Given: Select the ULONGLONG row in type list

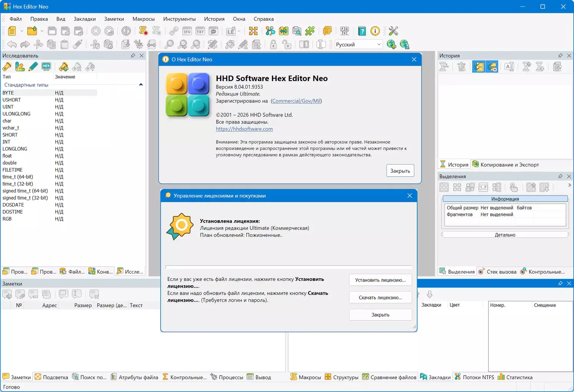Looking at the screenshot, I should 17,114.
